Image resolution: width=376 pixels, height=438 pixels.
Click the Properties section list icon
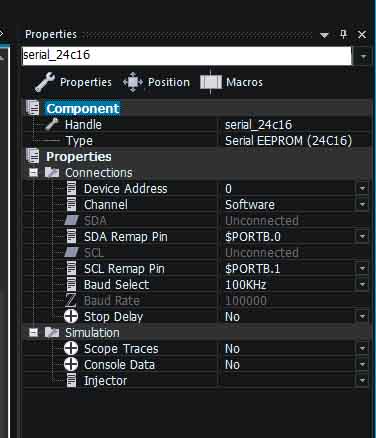pyautogui.click(x=33, y=156)
